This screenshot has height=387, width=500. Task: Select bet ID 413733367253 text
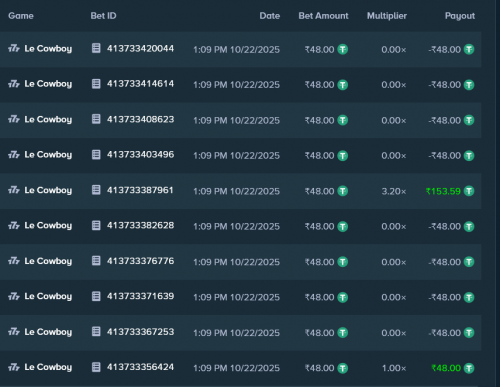(x=140, y=332)
